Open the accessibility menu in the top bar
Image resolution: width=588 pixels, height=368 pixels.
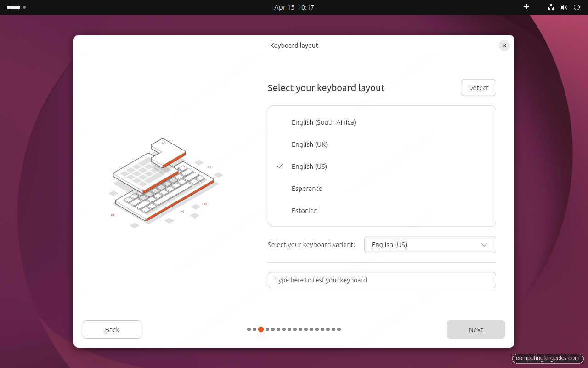click(x=526, y=7)
